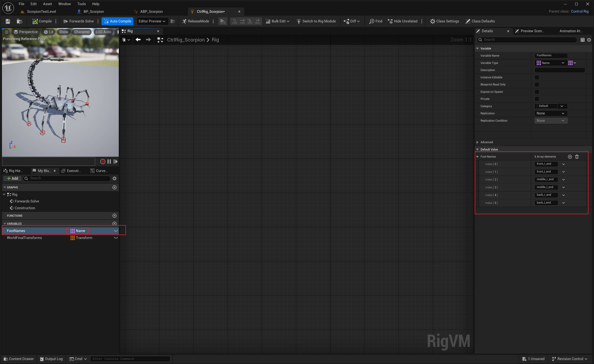Empty the Foot Names array with trash icon

[x=577, y=157]
